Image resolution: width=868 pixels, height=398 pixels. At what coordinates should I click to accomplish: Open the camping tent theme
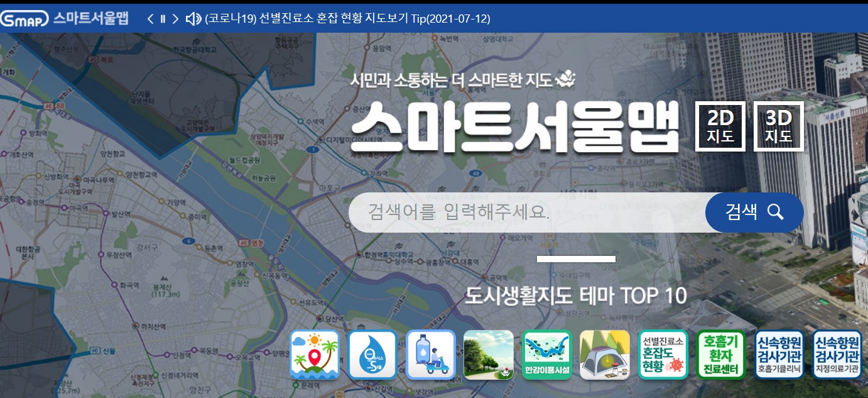coord(605,355)
